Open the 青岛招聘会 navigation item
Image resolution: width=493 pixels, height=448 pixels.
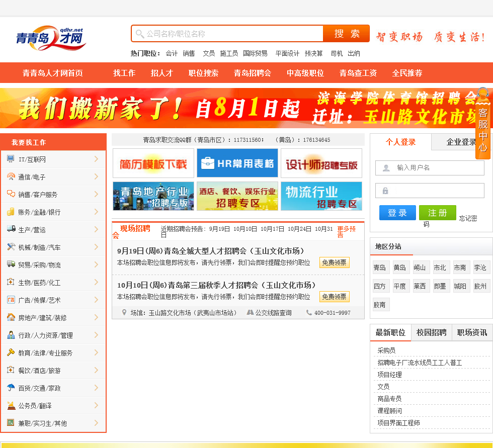[253, 73]
